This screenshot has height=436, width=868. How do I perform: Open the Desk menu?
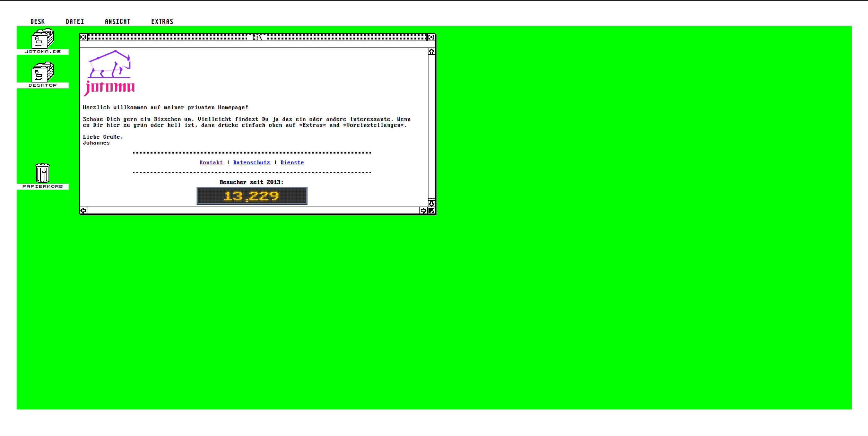click(37, 21)
